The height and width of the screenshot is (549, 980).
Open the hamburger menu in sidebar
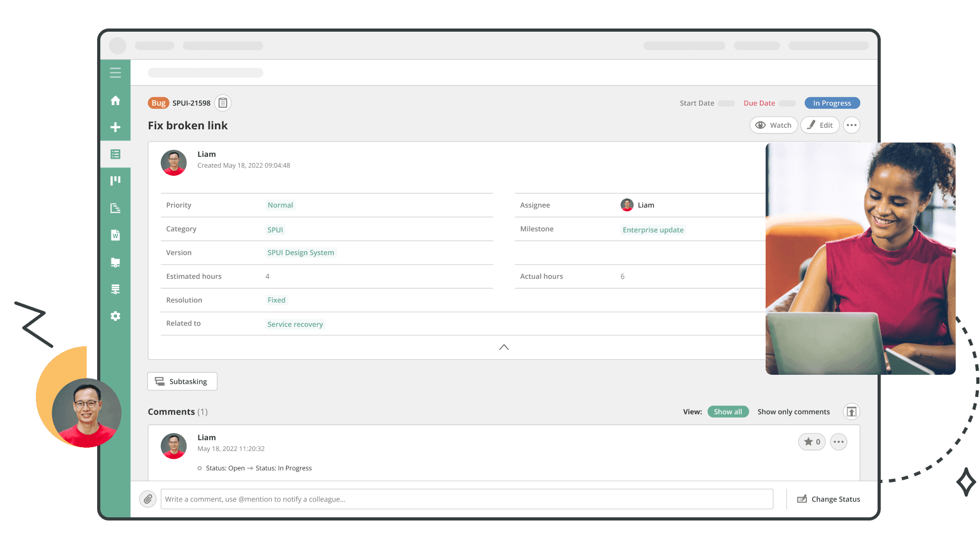point(115,72)
